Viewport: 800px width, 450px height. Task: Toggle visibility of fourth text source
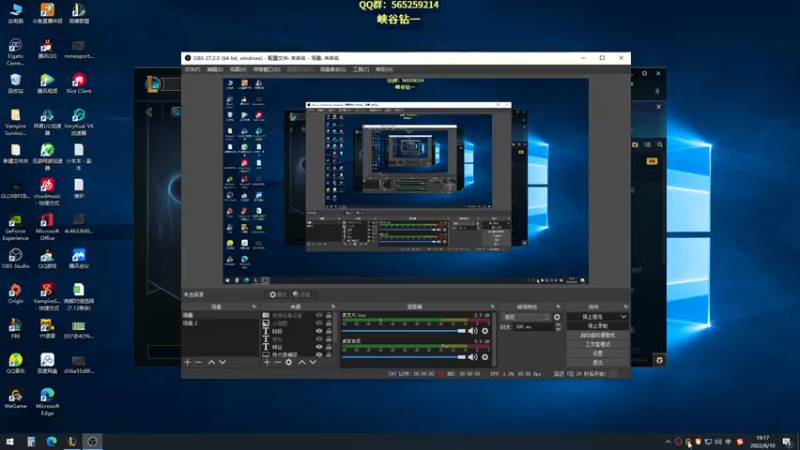(319, 339)
